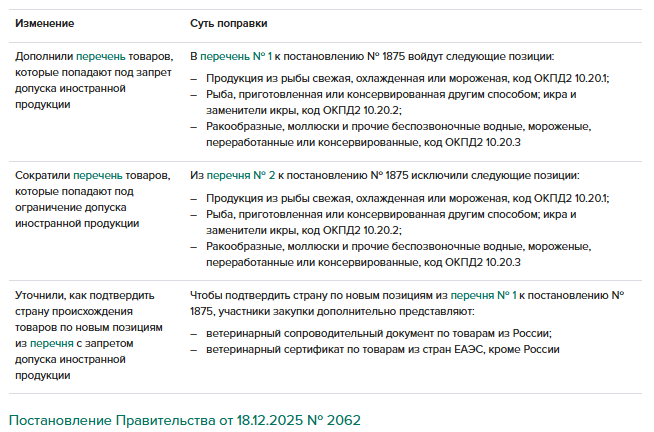Image resolution: width=654 pixels, height=432 pixels.
Task: Open 'Постановление Правительства от 18.12.2025 № 2062' heading link
Action: pyautogui.click(x=185, y=420)
